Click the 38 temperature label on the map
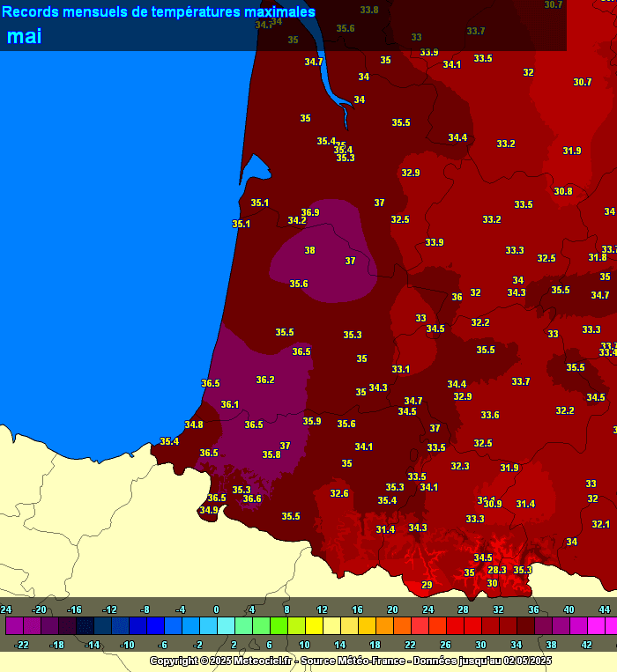Viewport: 617px width, 672px height. point(309,250)
